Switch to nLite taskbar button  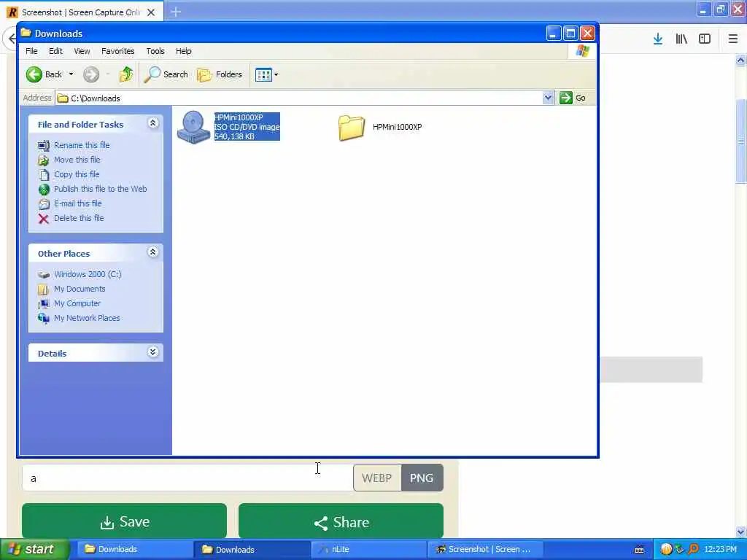tap(368, 549)
